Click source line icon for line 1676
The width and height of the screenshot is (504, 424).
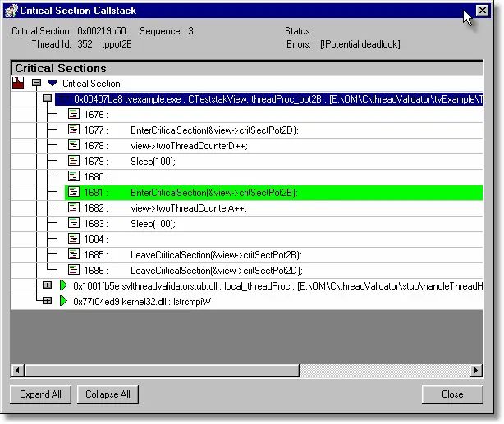[x=74, y=114]
